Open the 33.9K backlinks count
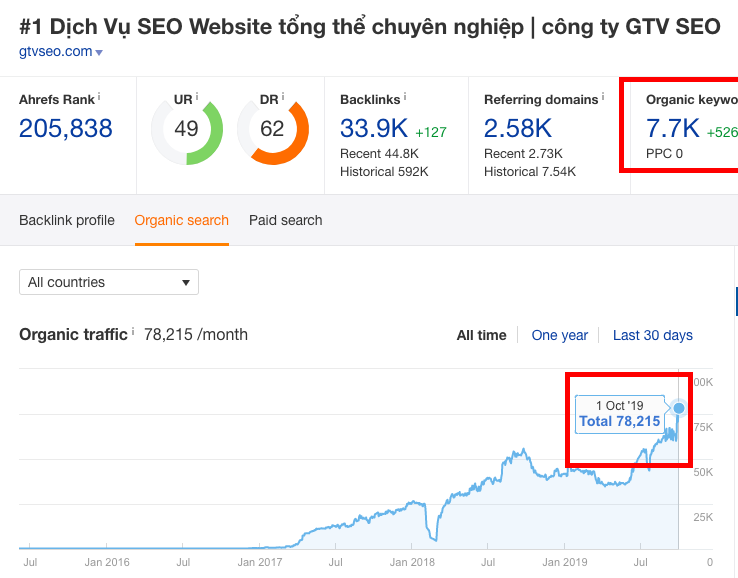Image resolution: width=738 pixels, height=578 pixels. tap(374, 128)
